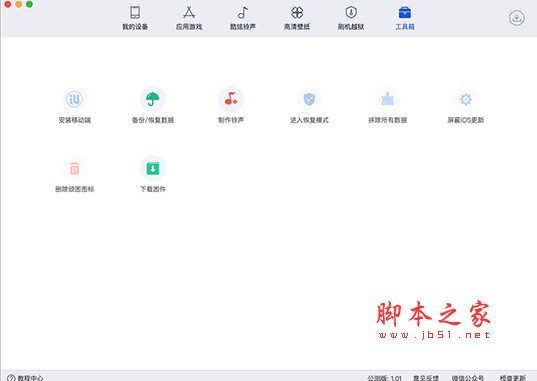The height and width of the screenshot is (381, 537).
Task: Select the 刷机越狱 tab
Action: pyautogui.click(x=351, y=18)
